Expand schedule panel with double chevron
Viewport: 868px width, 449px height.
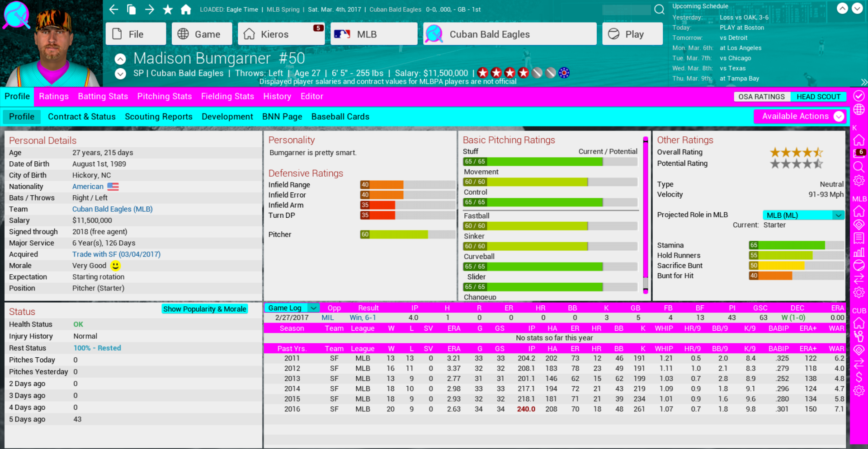[864, 82]
